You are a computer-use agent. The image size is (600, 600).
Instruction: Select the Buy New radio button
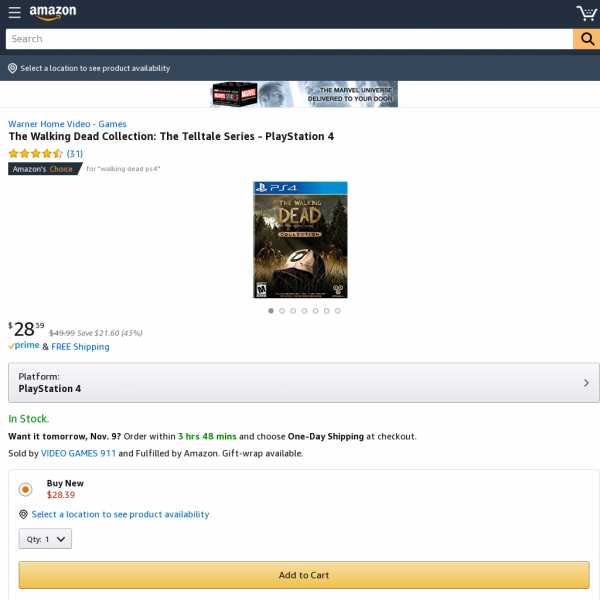26,489
